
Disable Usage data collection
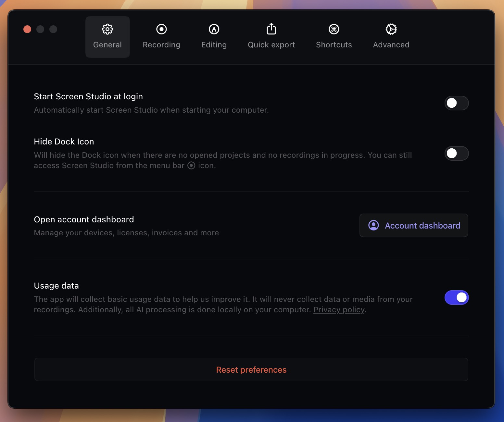457,297
